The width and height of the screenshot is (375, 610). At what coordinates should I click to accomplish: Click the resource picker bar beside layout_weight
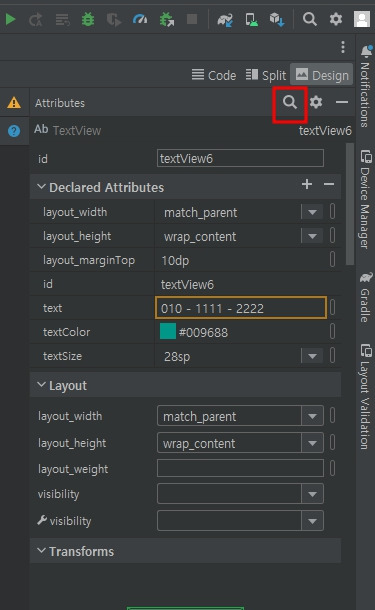click(333, 468)
